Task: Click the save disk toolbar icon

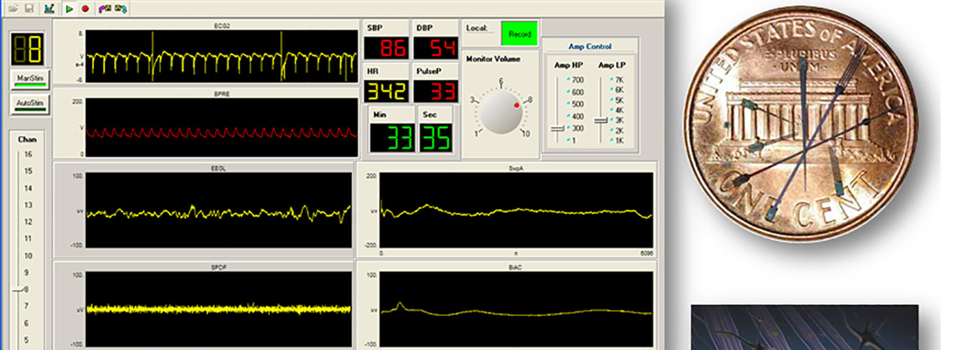Action: coord(29,8)
